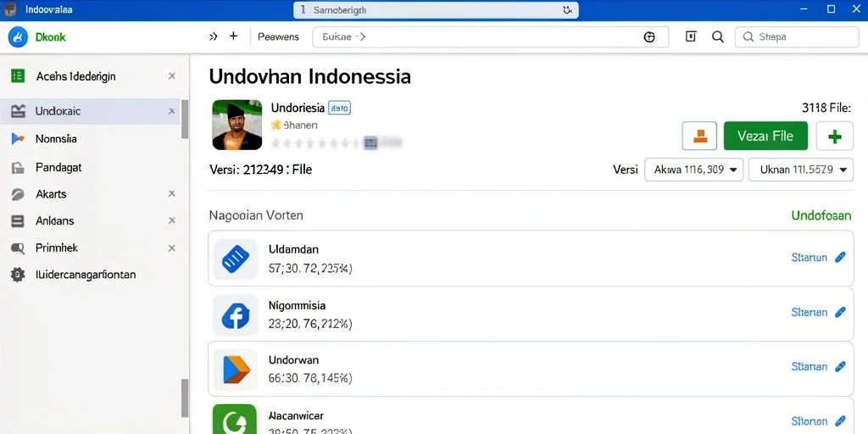The height and width of the screenshot is (434, 868).
Task: Click the Sarnoberigrh title bar tab
Action: [436, 10]
